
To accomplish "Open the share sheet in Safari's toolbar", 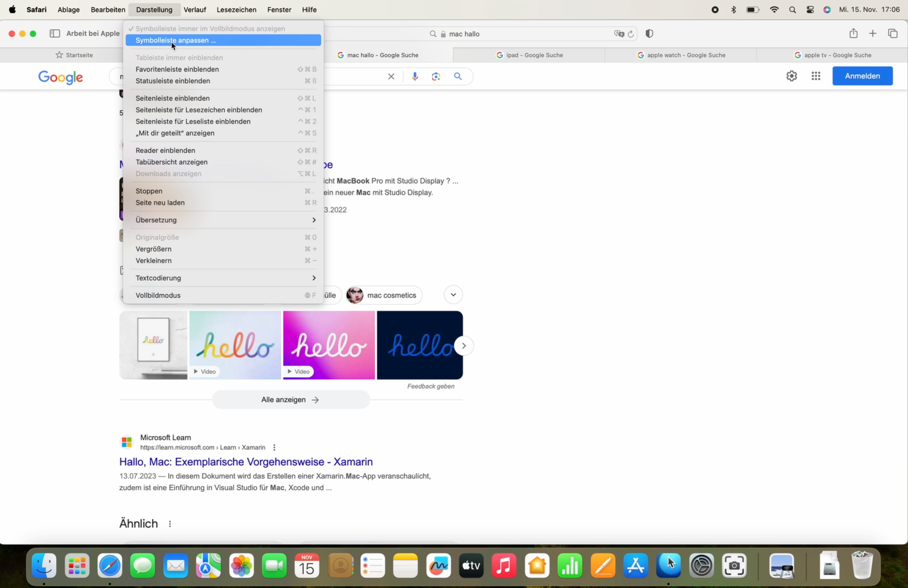I will [853, 33].
